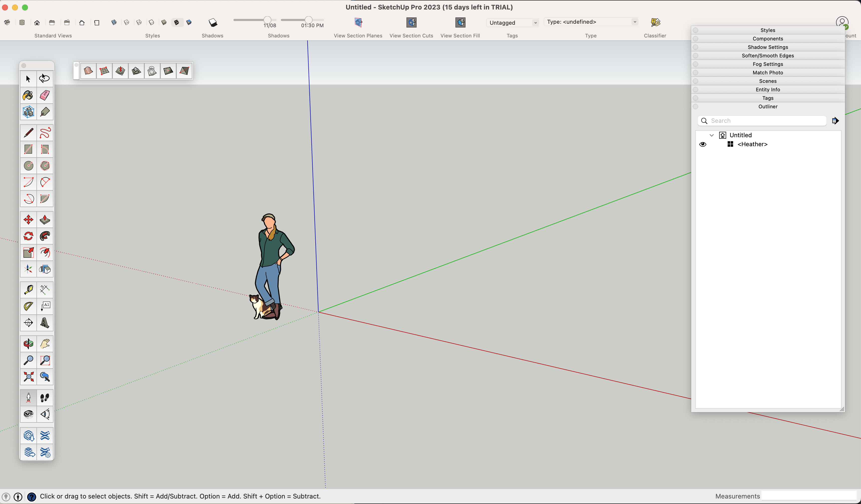Expand the Entity Info panel
The image size is (861, 504).
(x=767, y=90)
